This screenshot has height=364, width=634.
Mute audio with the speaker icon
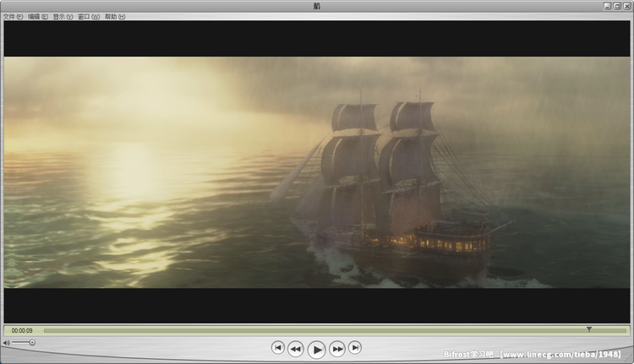pyautogui.click(x=7, y=343)
